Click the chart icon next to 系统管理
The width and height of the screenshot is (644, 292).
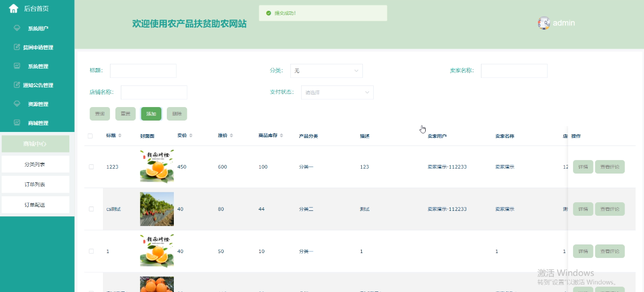(17, 65)
